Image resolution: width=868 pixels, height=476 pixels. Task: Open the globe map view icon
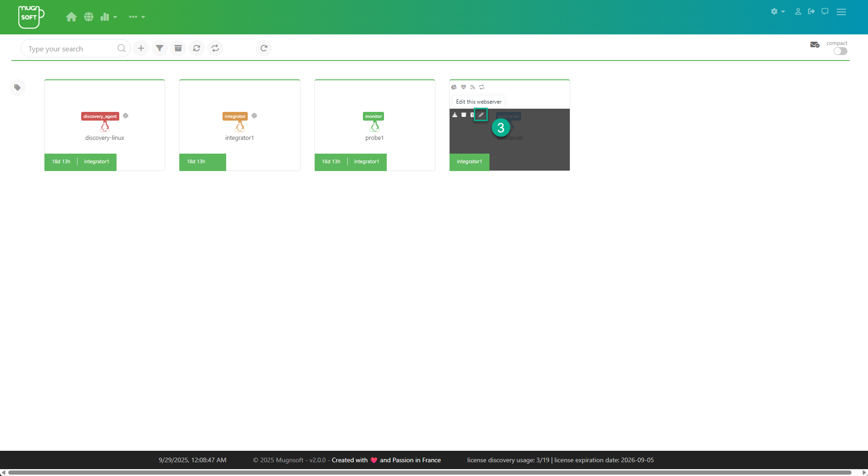89,17
